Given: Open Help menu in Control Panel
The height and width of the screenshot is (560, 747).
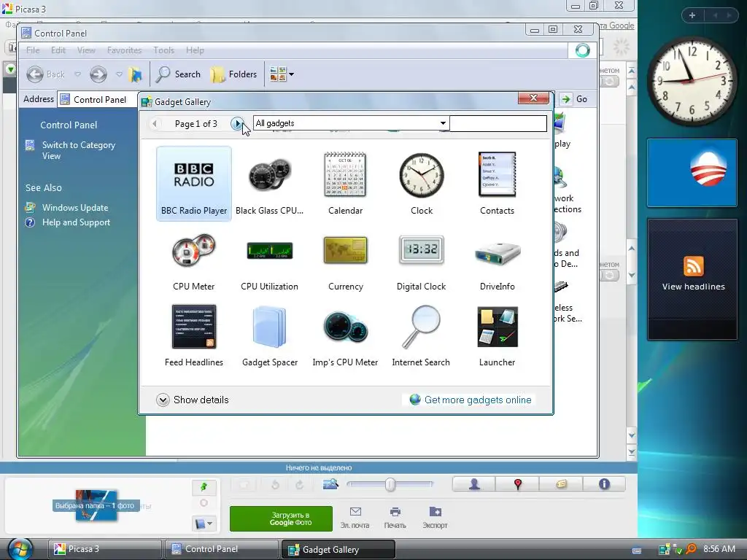Looking at the screenshot, I should (x=195, y=50).
